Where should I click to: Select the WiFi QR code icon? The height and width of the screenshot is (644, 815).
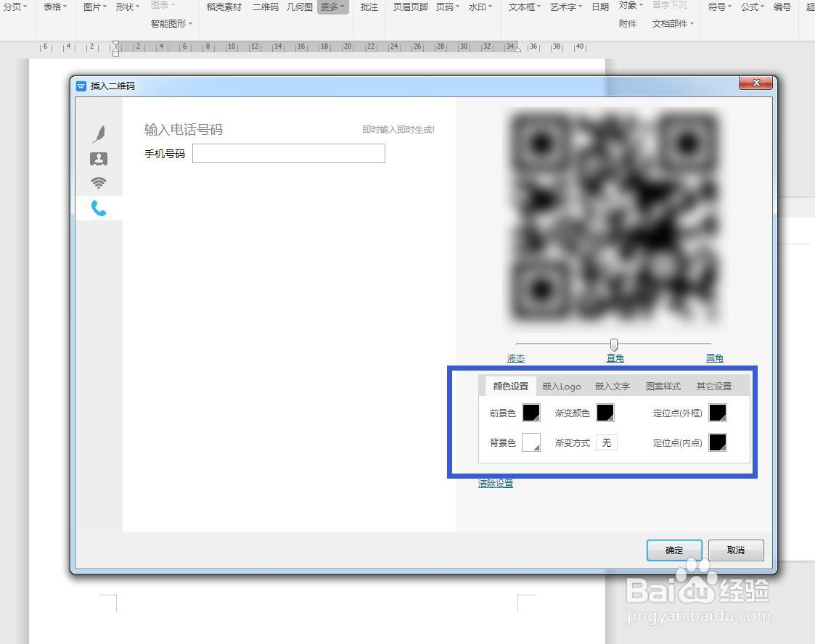click(99, 183)
